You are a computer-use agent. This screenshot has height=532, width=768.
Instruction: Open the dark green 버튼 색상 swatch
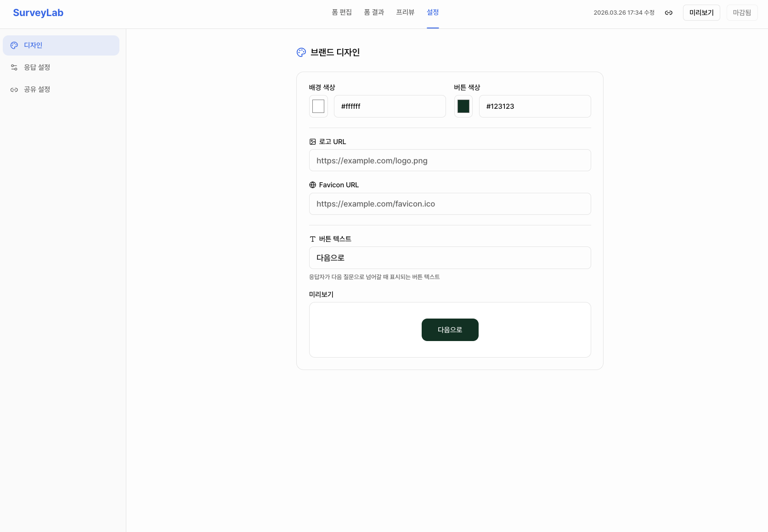(463, 106)
